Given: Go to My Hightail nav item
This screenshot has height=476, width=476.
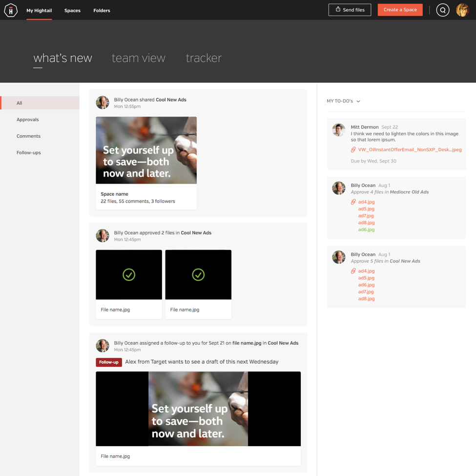Looking at the screenshot, I should point(39,10).
